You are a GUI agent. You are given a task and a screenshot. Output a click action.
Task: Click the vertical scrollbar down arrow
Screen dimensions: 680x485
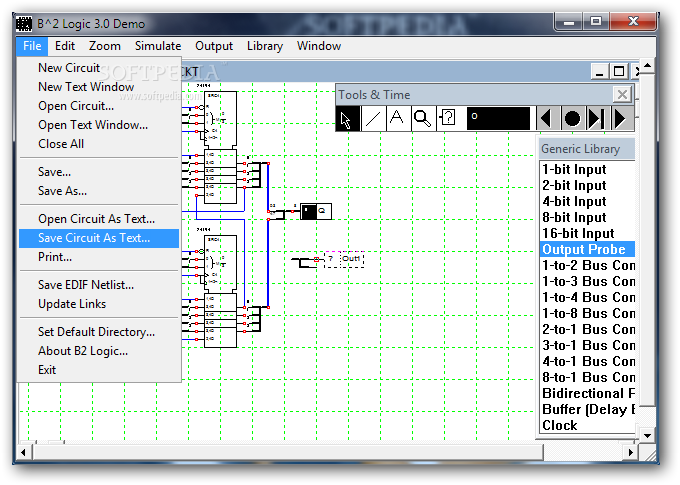pyautogui.click(x=647, y=436)
